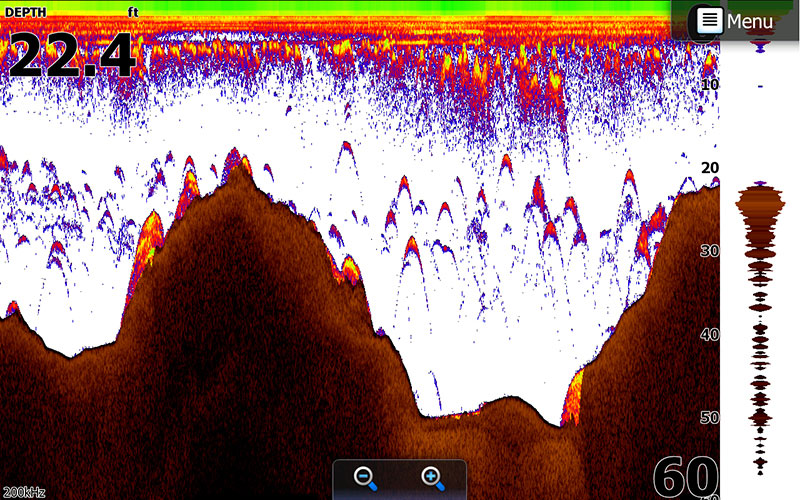Open the Menu hamburger icon
The width and height of the screenshot is (800, 500).
[x=709, y=20]
